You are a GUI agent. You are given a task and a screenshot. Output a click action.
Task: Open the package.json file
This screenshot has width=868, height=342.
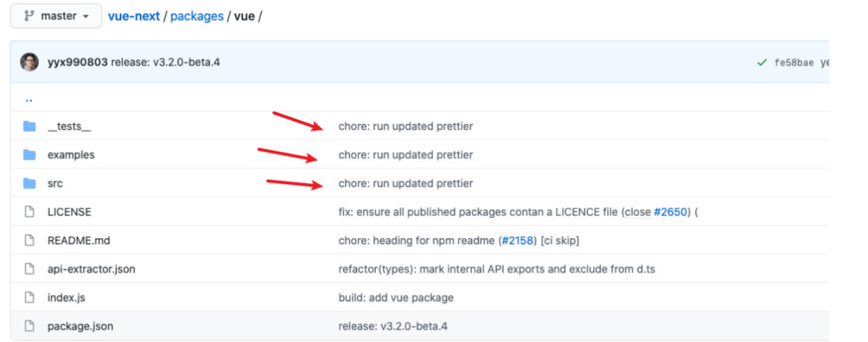(80, 326)
